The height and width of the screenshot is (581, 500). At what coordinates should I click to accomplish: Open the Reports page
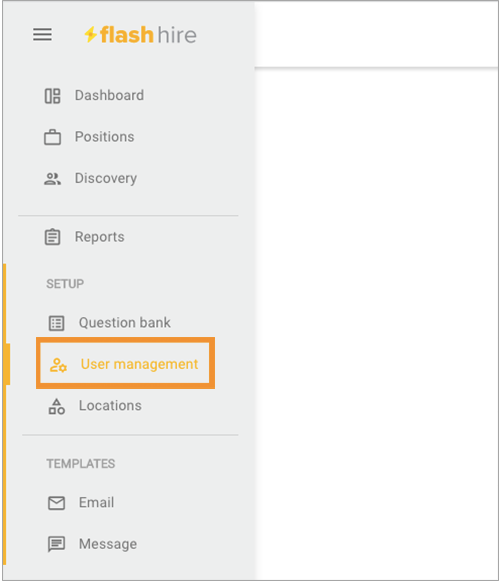(100, 237)
